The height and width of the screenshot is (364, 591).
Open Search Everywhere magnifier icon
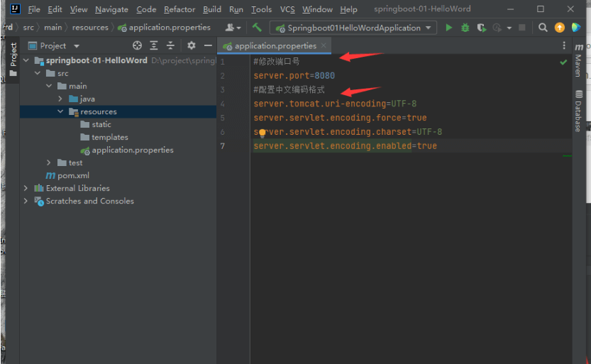pos(543,28)
